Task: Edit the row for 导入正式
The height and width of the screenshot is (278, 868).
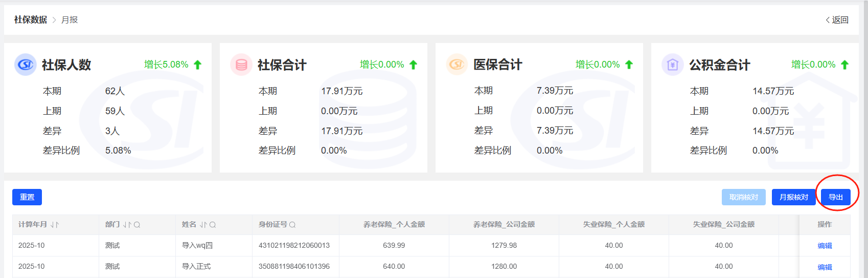Action: click(x=825, y=267)
